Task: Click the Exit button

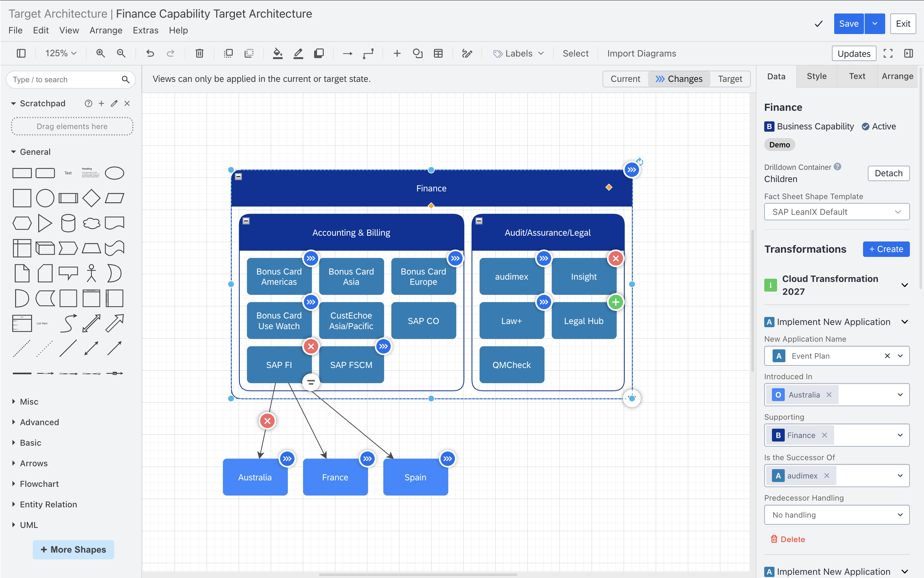Action: point(903,24)
